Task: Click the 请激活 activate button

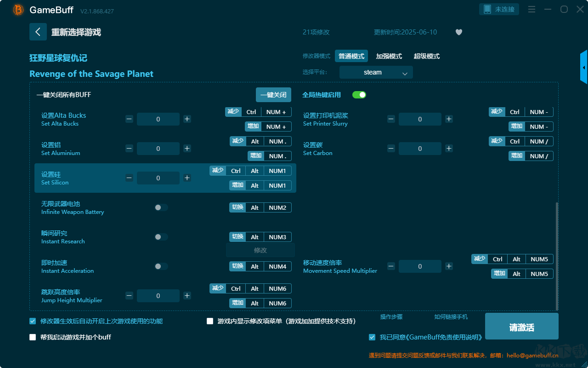Action: pos(522,327)
